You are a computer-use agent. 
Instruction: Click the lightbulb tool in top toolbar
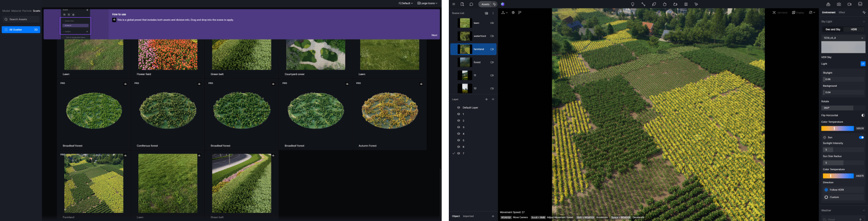[x=633, y=4]
